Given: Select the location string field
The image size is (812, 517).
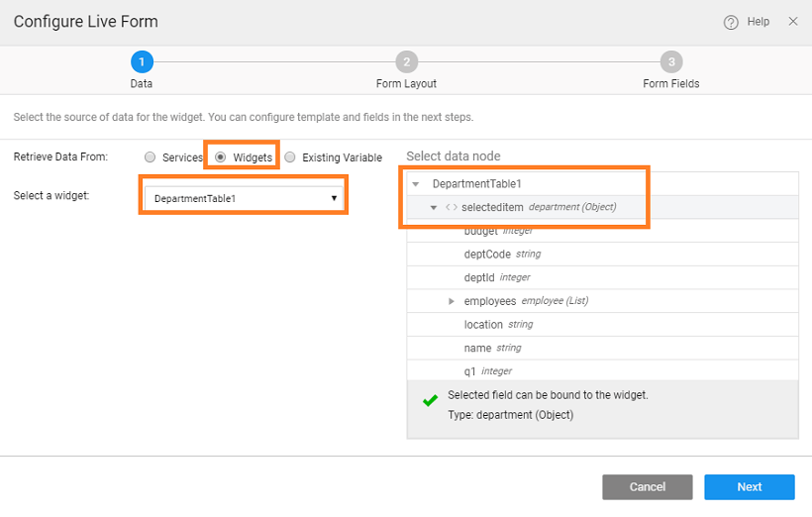Looking at the screenshot, I should (x=484, y=324).
